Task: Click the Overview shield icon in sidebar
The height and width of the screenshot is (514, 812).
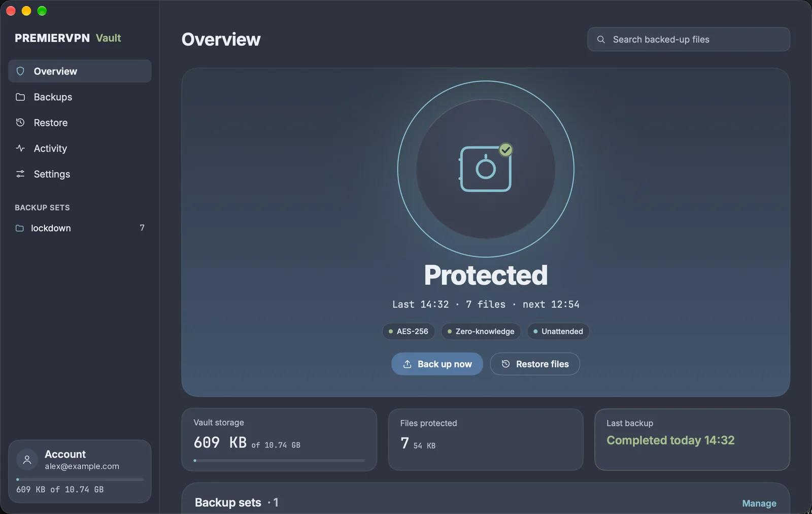Action: (20, 71)
